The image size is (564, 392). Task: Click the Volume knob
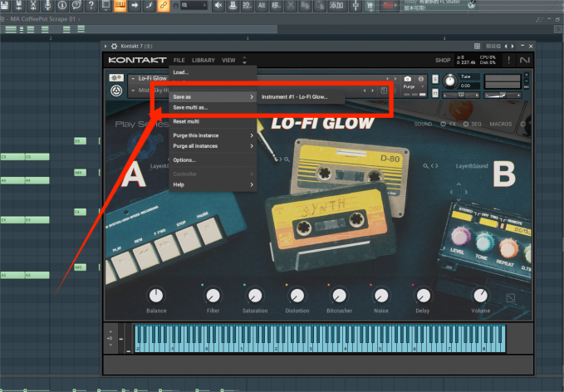point(481,296)
